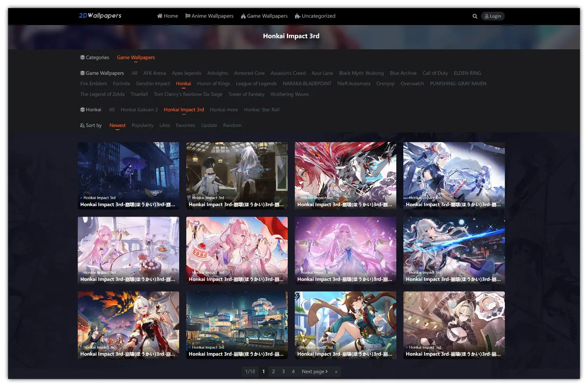Image resolution: width=588 pixels, height=387 pixels.
Task: Filter by The Legend of Zelda
Action: tap(102, 94)
